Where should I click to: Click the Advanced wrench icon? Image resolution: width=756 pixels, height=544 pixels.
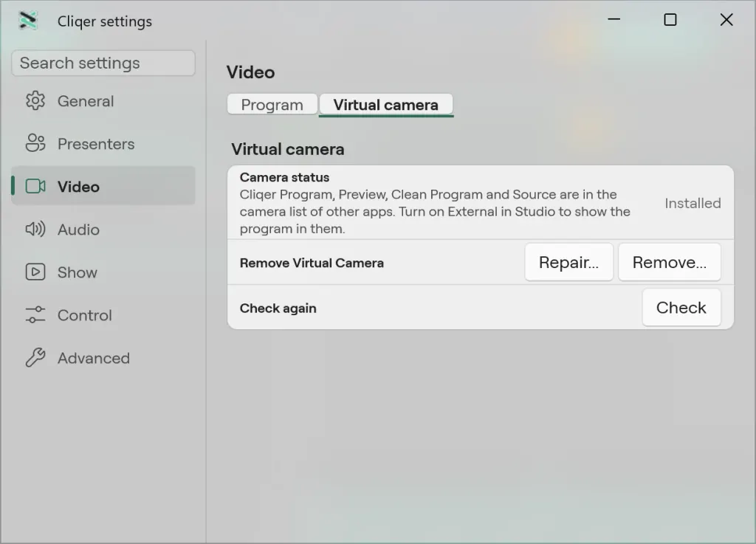35,358
